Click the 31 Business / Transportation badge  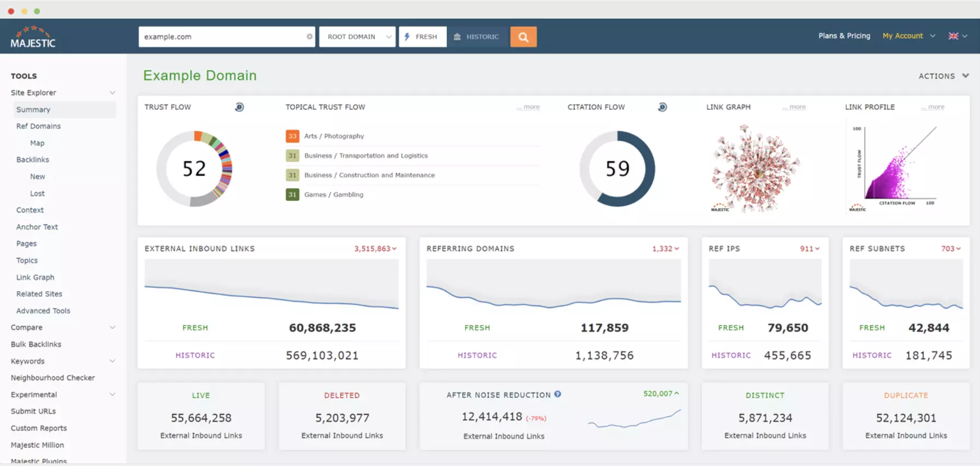(x=292, y=156)
